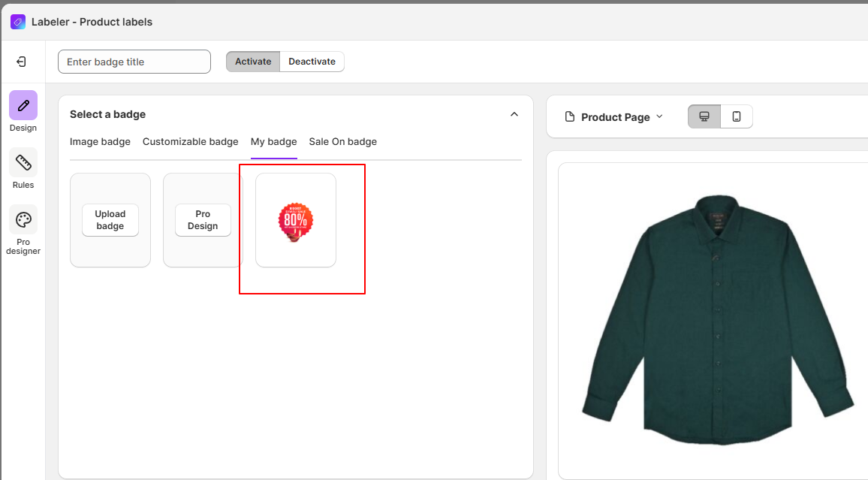Activate the badge
The image size is (868, 480).
point(253,62)
